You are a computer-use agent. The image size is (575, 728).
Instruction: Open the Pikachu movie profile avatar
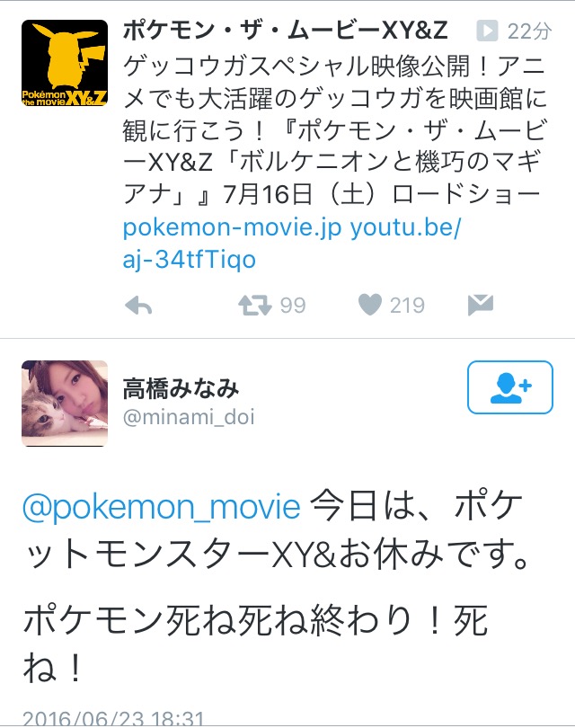[x=65, y=63]
